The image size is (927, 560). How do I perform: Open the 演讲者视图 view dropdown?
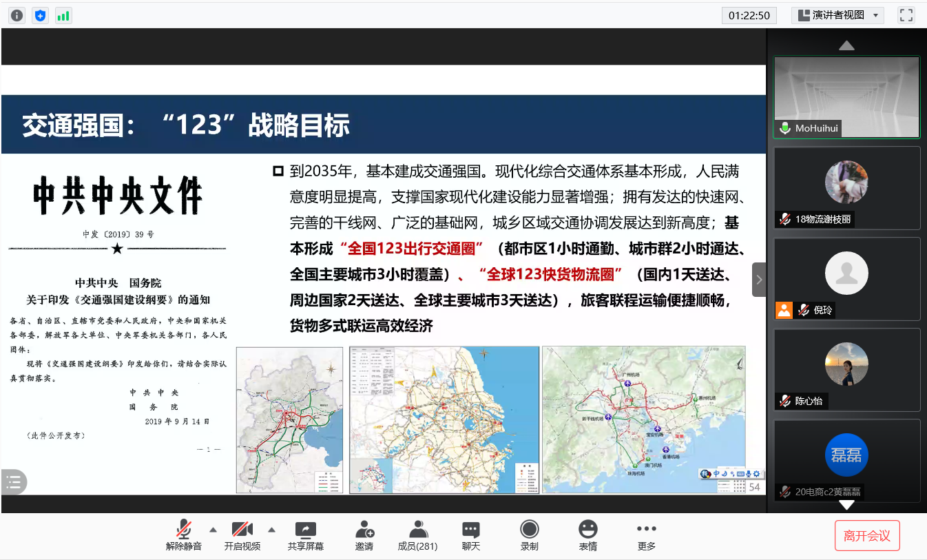[x=837, y=15]
